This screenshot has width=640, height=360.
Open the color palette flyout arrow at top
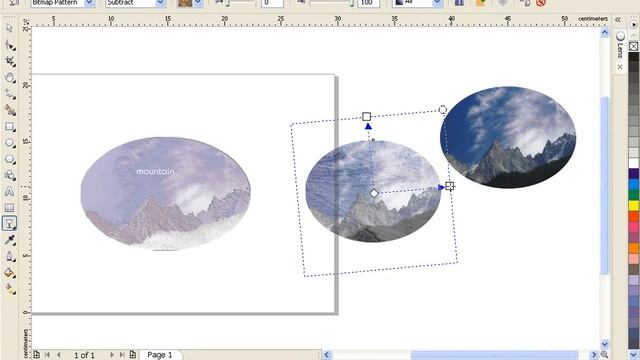634,24
